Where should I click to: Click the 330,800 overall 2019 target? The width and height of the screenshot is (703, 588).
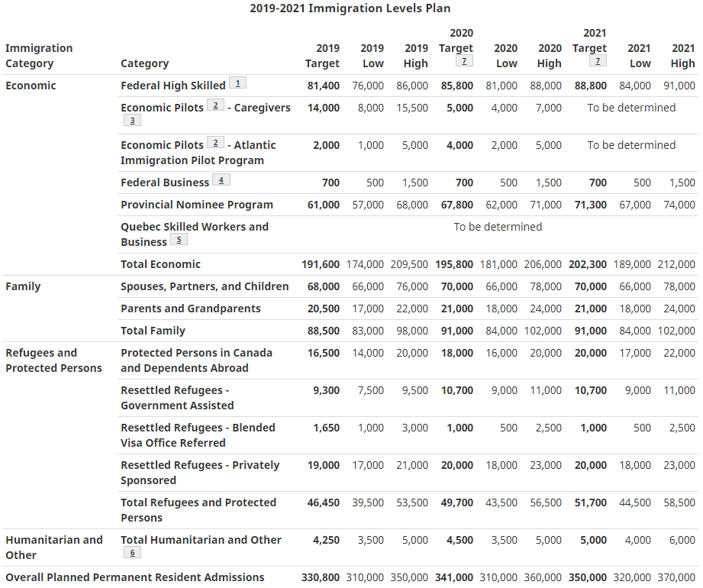(321, 577)
